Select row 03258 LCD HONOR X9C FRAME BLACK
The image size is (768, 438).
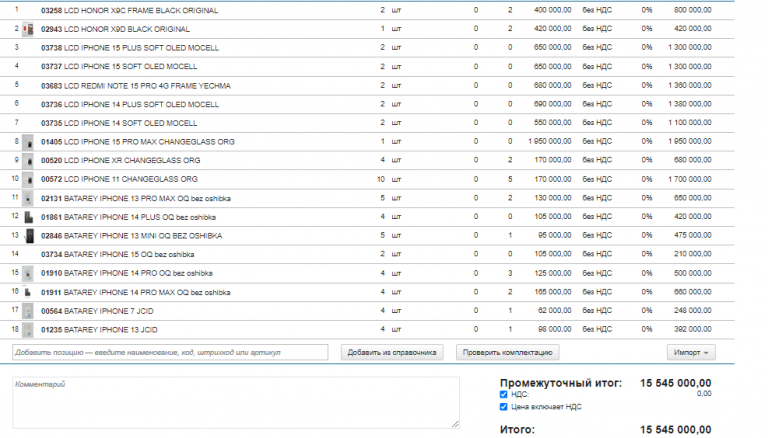pyautogui.click(x=367, y=10)
